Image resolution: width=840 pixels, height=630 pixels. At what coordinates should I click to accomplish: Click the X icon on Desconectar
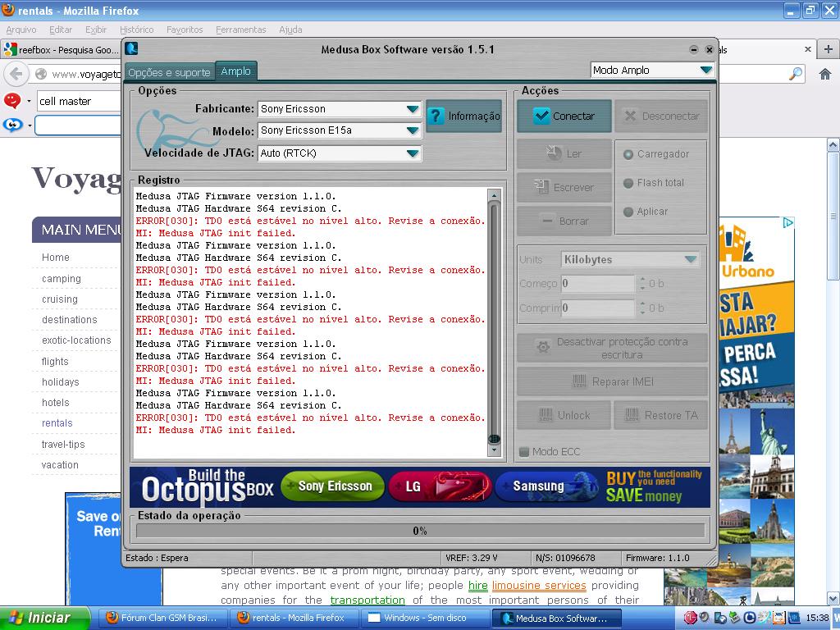point(631,116)
